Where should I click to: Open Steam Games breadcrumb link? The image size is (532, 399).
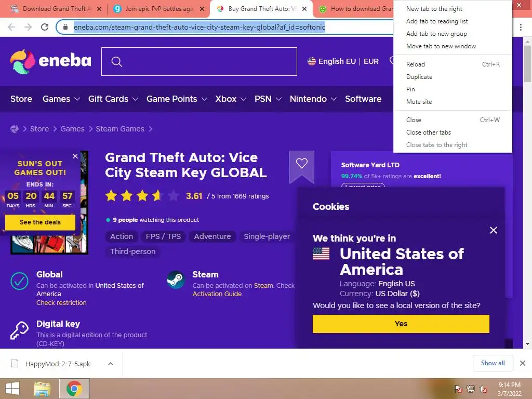point(120,129)
